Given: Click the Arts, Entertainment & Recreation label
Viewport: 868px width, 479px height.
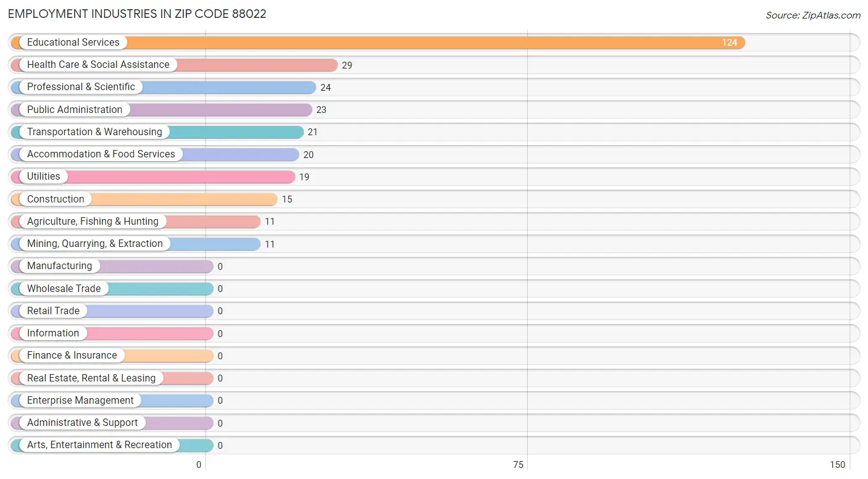Looking at the screenshot, I should coord(99,444).
